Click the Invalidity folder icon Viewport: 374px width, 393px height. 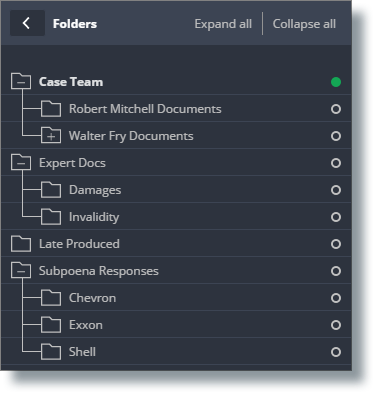(51, 216)
